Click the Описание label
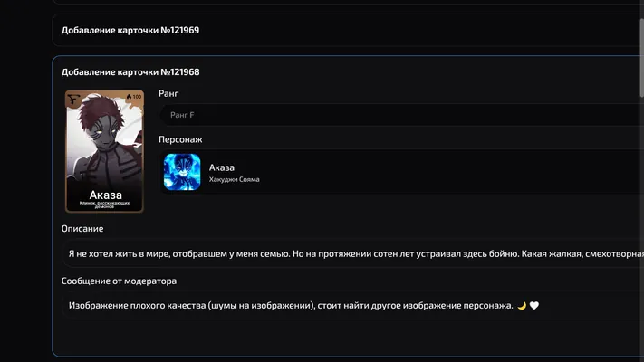The image size is (644, 362). tap(82, 229)
